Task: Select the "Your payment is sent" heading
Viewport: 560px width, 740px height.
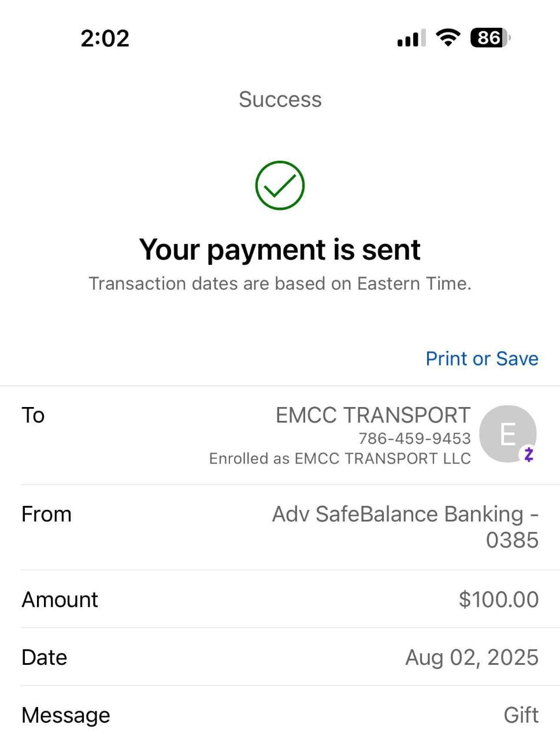Action: [280, 250]
